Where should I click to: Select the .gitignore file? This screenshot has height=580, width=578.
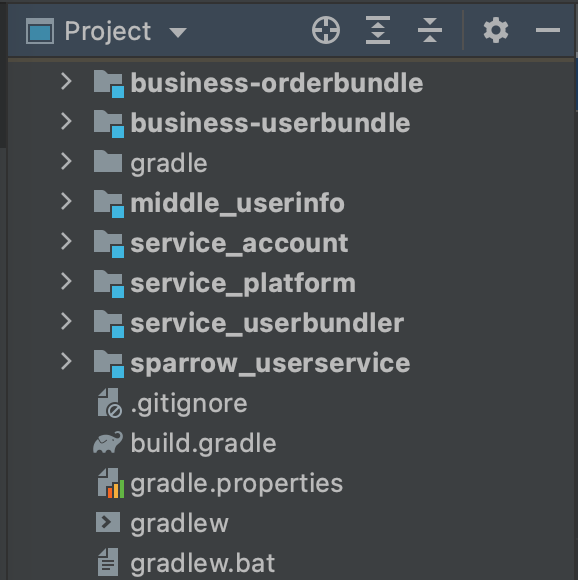pos(189,404)
